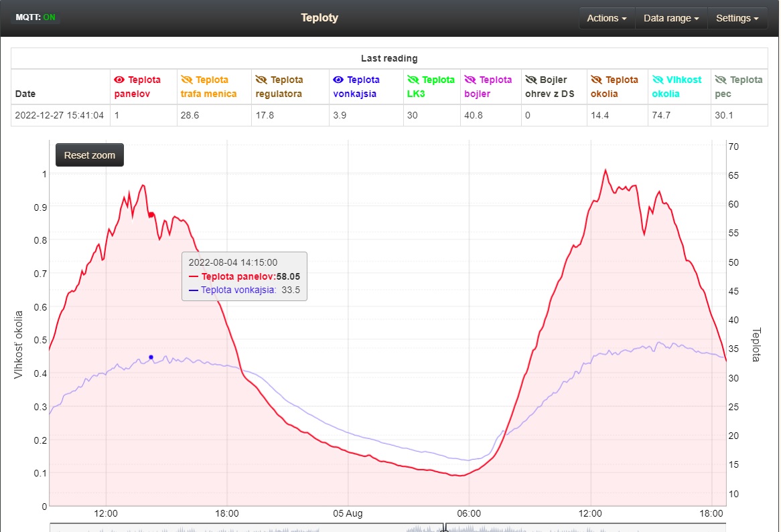The image size is (781, 532).
Task: Click the eye icon for Teplota panelov
Action: pyautogui.click(x=120, y=80)
